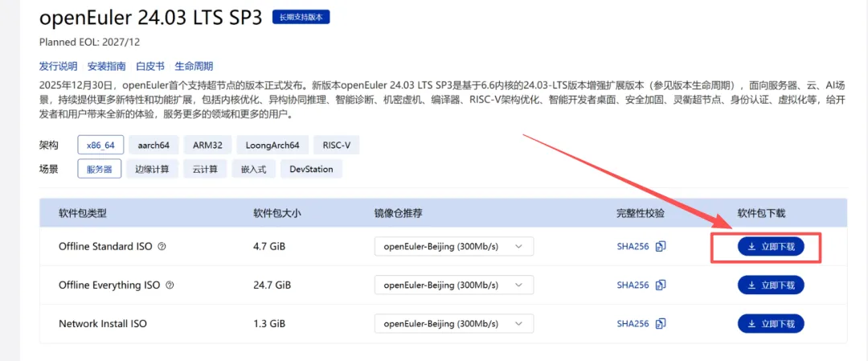868x361 pixels.
Task: Choose the DevStation scenario
Action: click(311, 170)
